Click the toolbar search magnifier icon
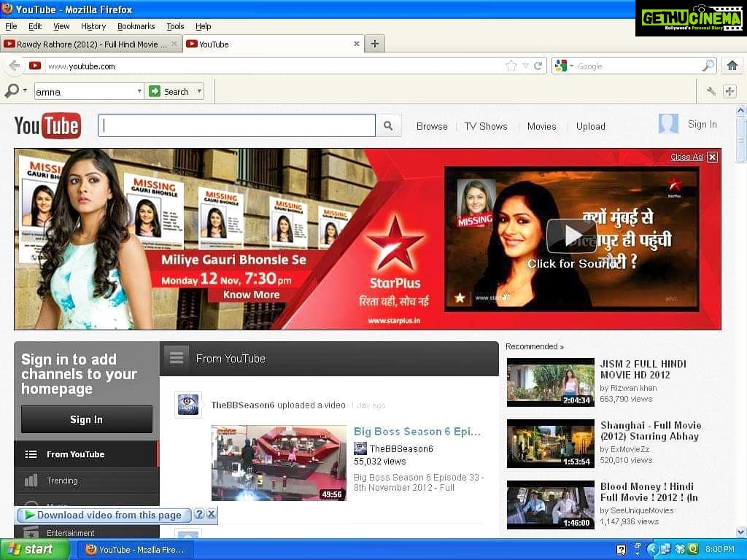The image size is (747, 560). (12, 90)
